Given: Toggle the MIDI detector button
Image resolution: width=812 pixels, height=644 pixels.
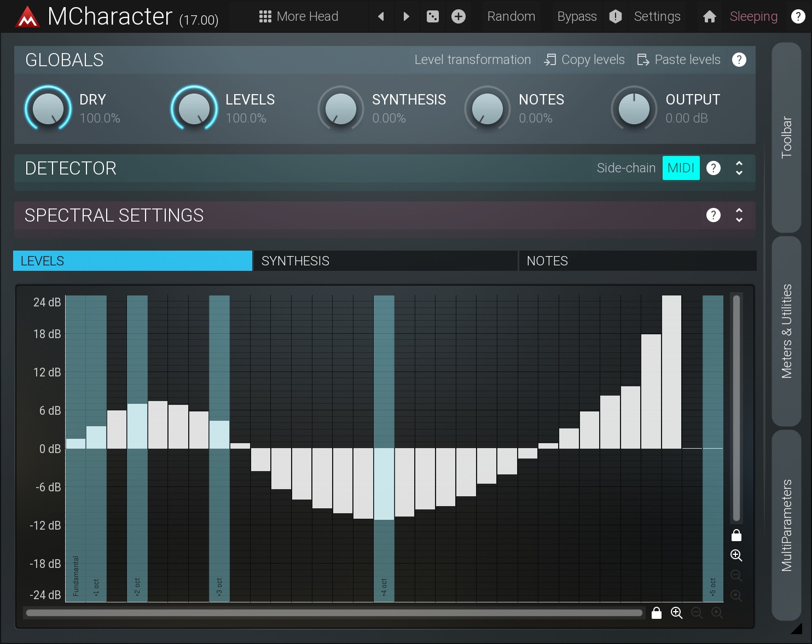Looking at the screenshot, I should pyautogui.click(x=681, y=168).
